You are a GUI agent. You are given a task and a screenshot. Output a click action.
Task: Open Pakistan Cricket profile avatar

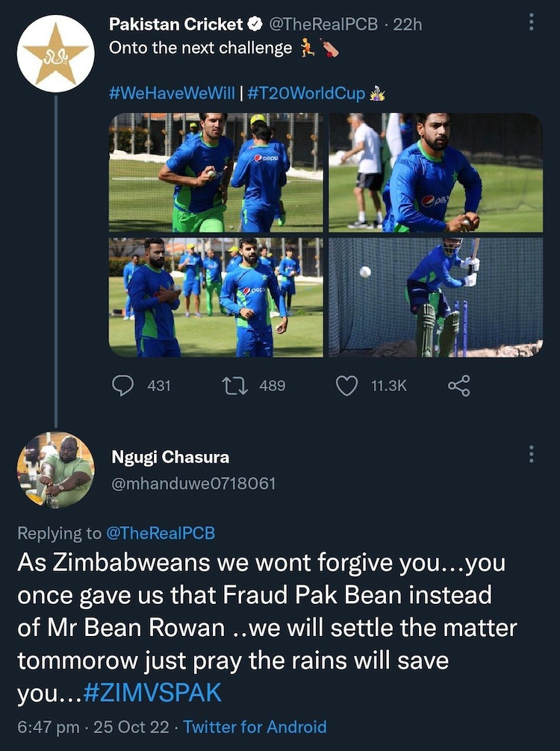point(55,54)
